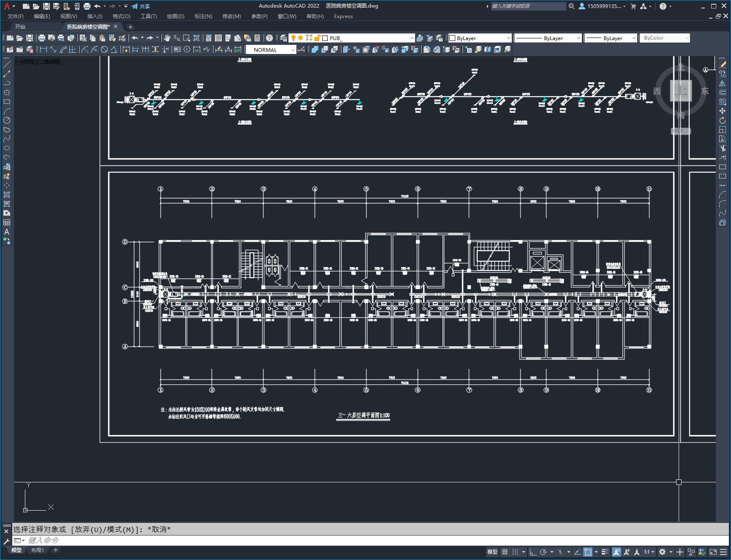Select the Aligned dimension tool
Viewport: 731px width, 560px height.
53,50
